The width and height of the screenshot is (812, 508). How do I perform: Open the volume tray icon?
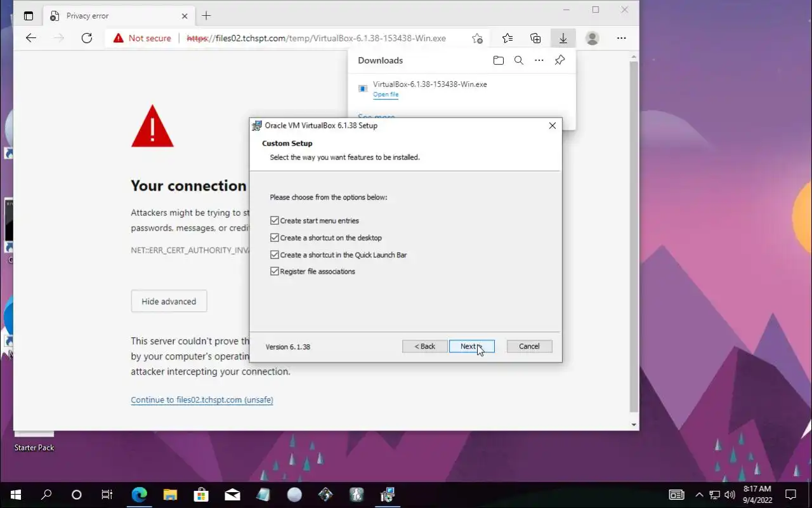(730, 495)
